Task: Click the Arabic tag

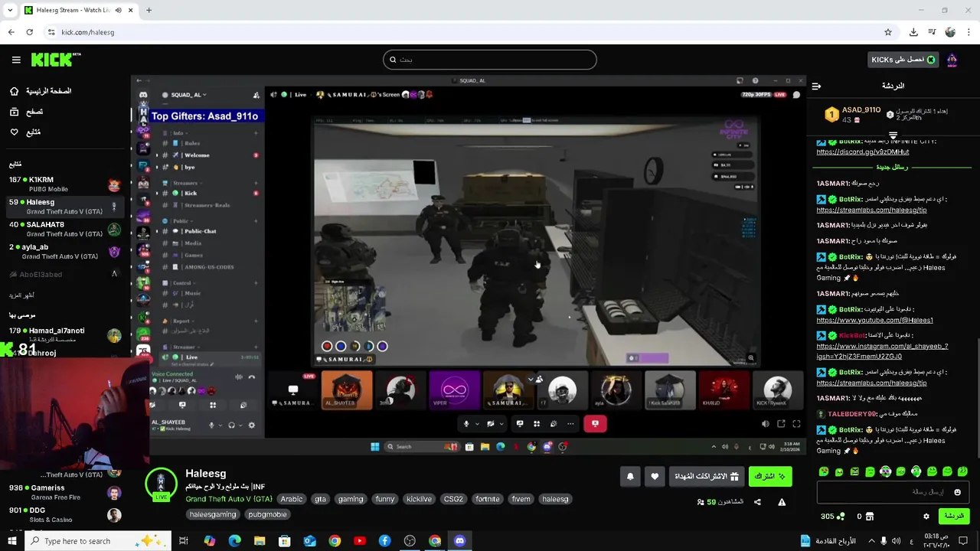Action: click(x=292, y=499)
